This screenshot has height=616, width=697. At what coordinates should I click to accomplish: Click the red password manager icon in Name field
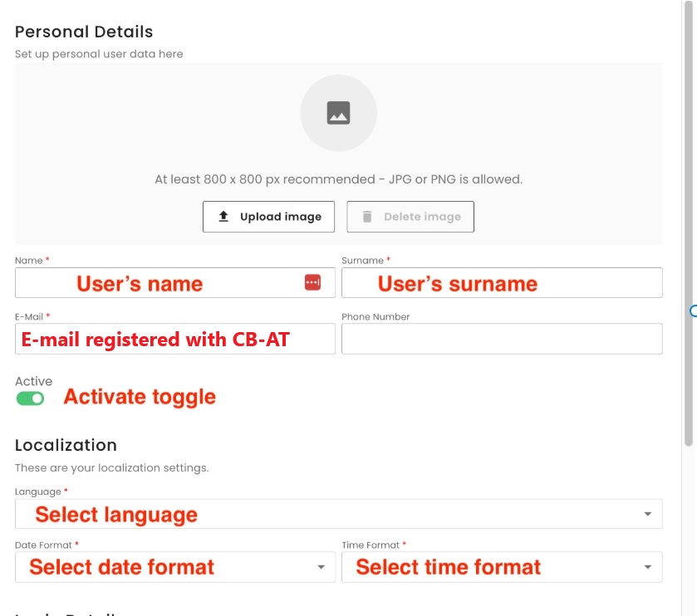click(312, 282)
